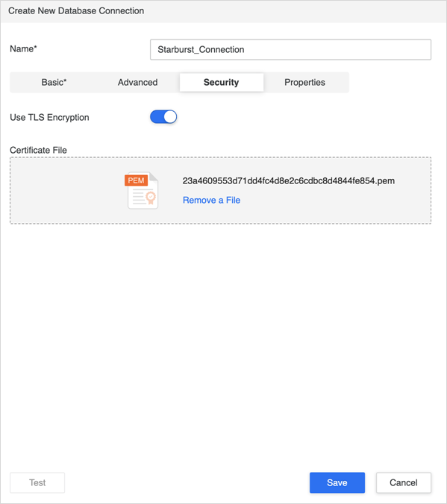The height and width of the screenshot is (504, 447).
Task: Switch to the Basic tab
Action: tap(54, 82)
